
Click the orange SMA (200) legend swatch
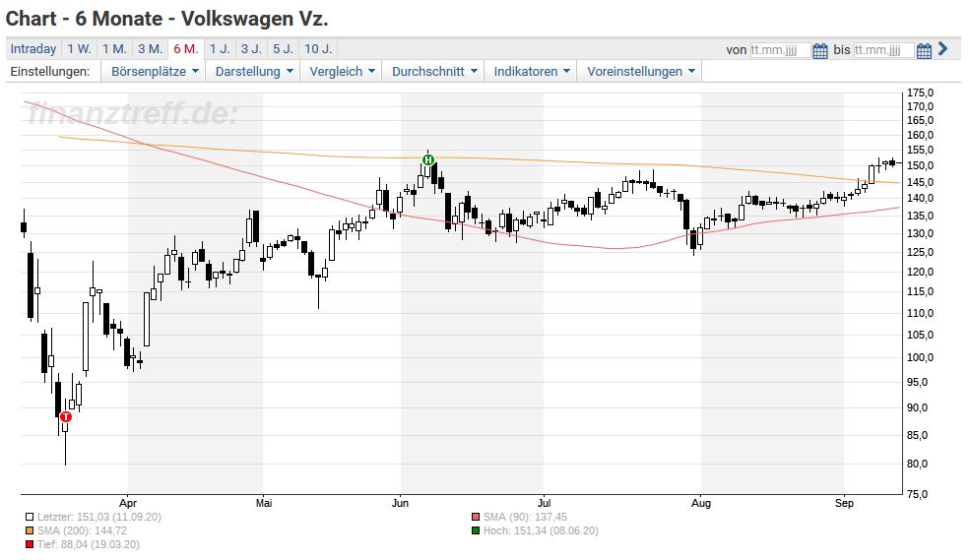click(x=30, y=530)
